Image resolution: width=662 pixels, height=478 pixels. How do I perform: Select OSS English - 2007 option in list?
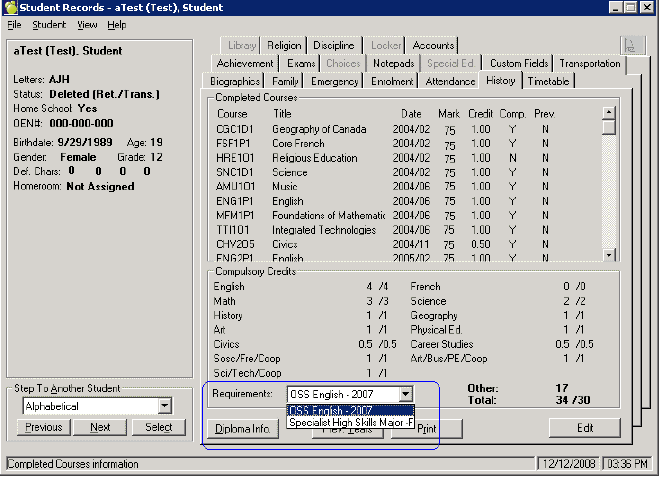350,410
